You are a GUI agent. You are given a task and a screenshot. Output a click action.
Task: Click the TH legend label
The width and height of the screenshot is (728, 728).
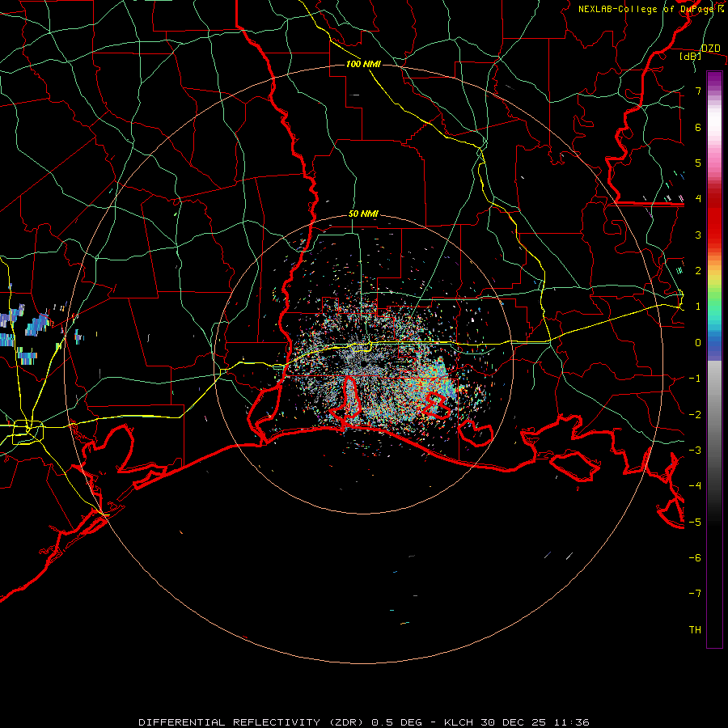coord(695,630)
